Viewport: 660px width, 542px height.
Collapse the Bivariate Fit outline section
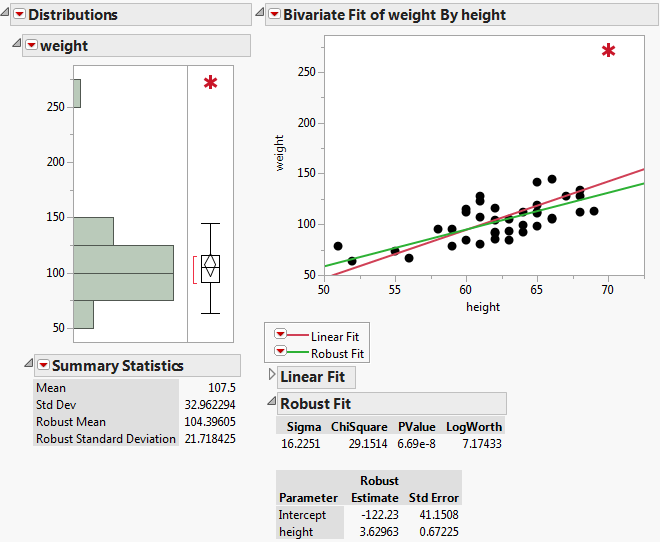[x=260, y=15]
